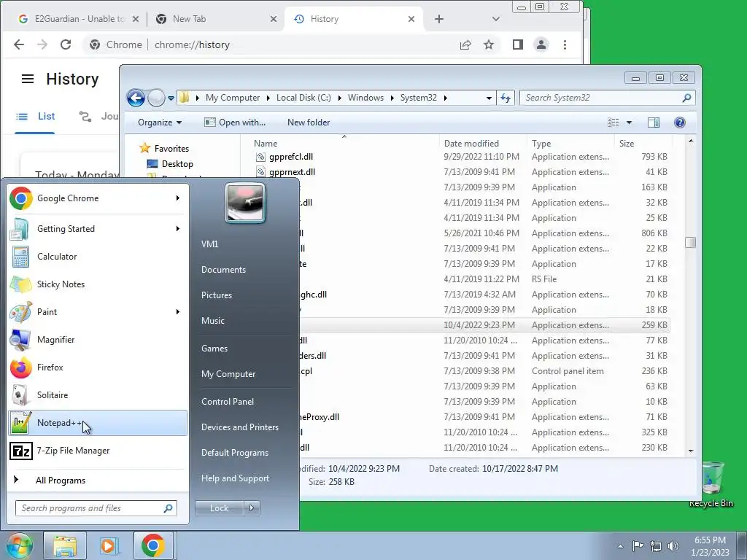Switch to the E2Guardian Chrome tab
This screenshot has height=560, width=747.
79,19
